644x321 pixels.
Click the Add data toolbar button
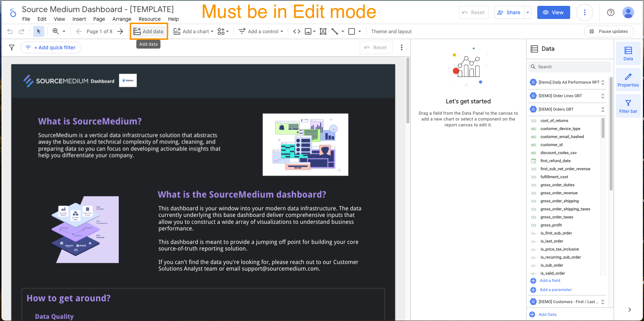click(148, 31)
